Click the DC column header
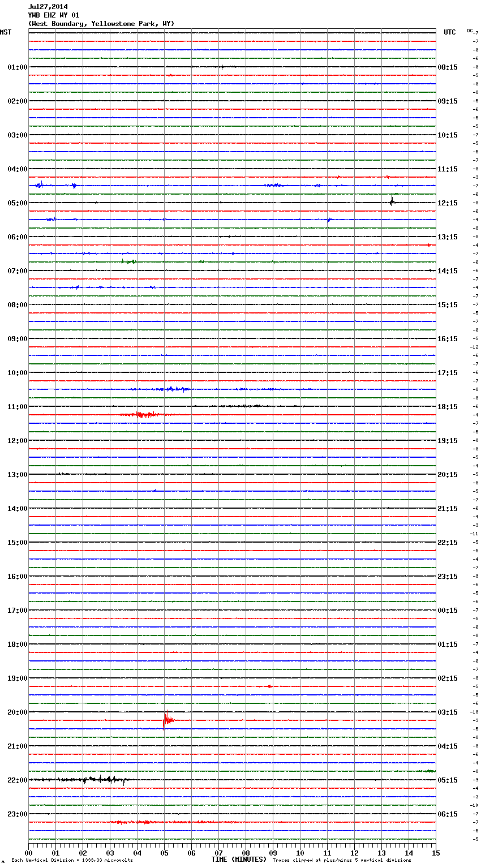This screenshot has width=481, height=868. coord(470,31)
